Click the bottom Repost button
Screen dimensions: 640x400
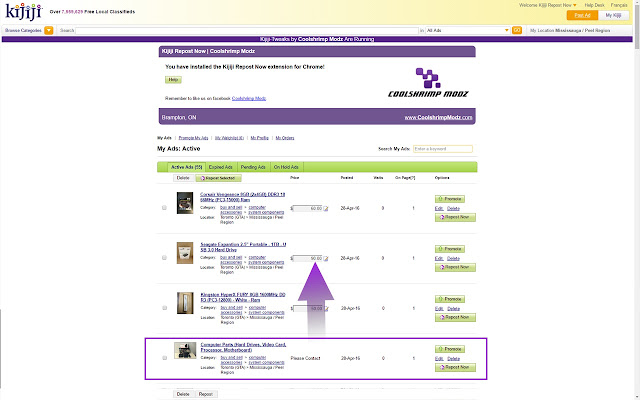[x=206, y=394]
